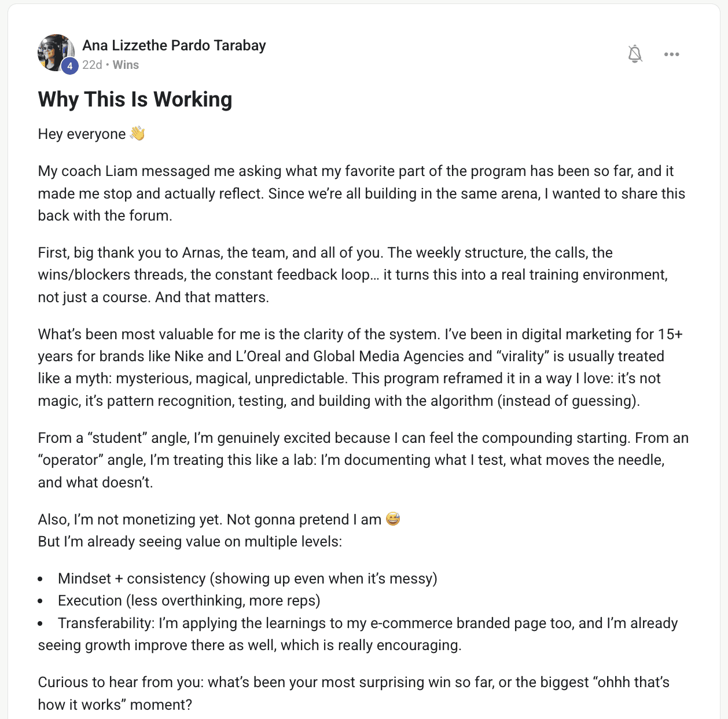Click the post title Why This Is Working

tap(135, 99)
